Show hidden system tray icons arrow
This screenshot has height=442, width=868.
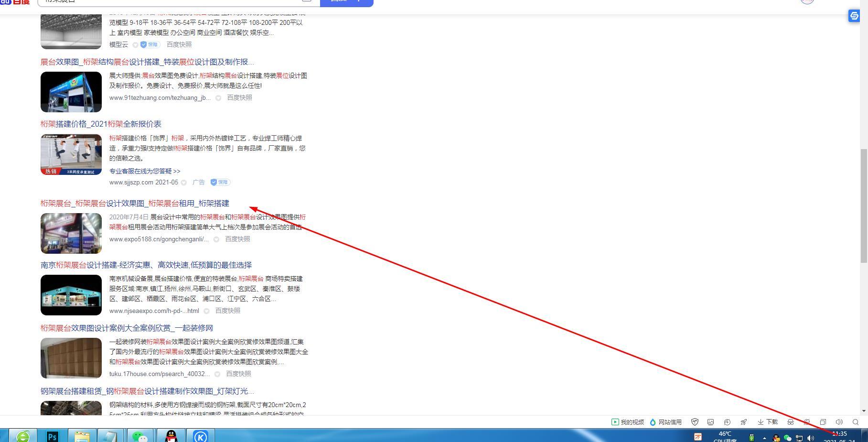pos(764,438)
